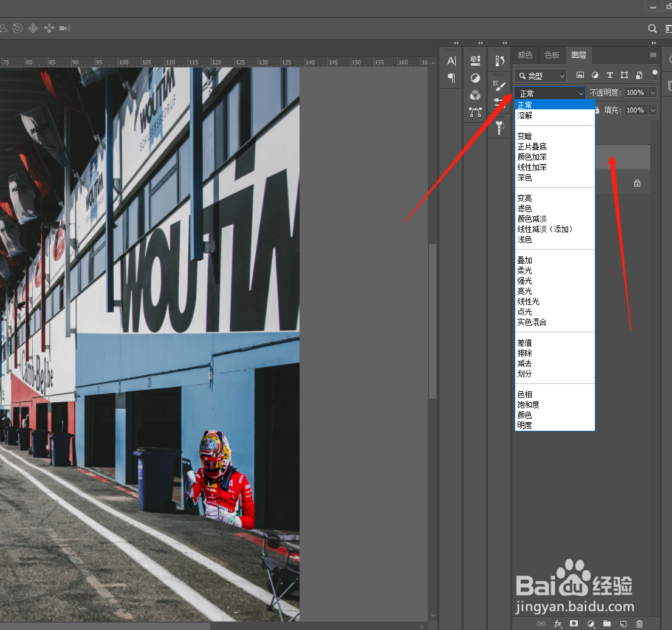
Task: Choose 明度 blend mode
Action: coord(555,425)
